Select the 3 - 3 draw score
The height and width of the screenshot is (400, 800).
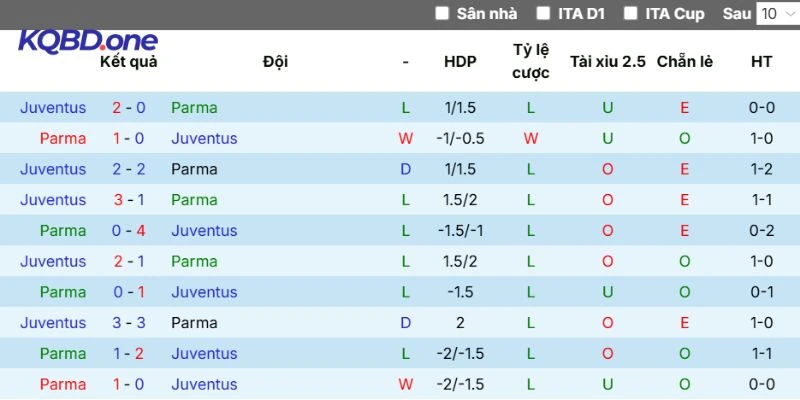click(128, 323)
